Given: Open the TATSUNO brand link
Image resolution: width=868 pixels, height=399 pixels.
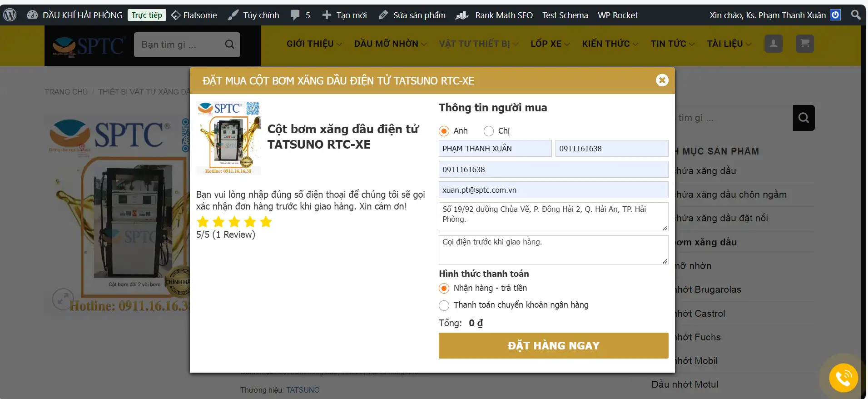Looking at the screenshot, I should point(303,390).
